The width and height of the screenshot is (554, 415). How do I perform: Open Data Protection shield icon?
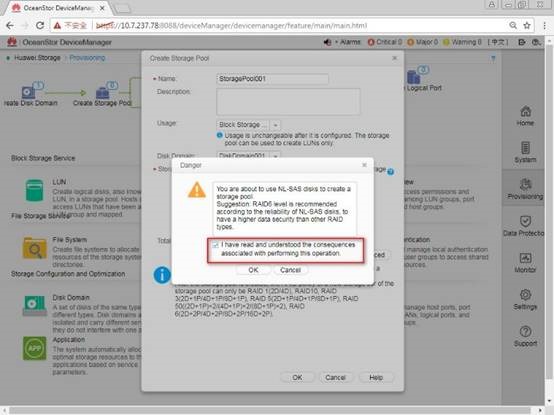click(x=525, y=221)
